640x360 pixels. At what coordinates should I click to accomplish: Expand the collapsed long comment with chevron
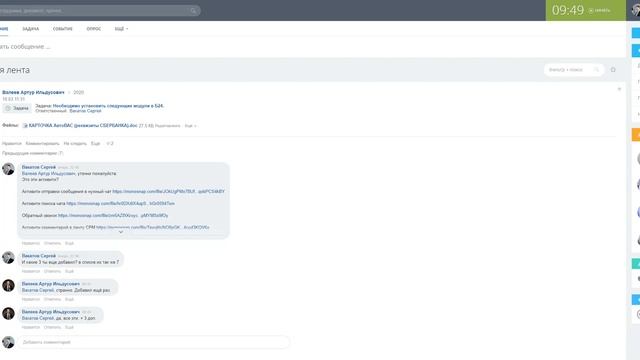pos(121,232)
